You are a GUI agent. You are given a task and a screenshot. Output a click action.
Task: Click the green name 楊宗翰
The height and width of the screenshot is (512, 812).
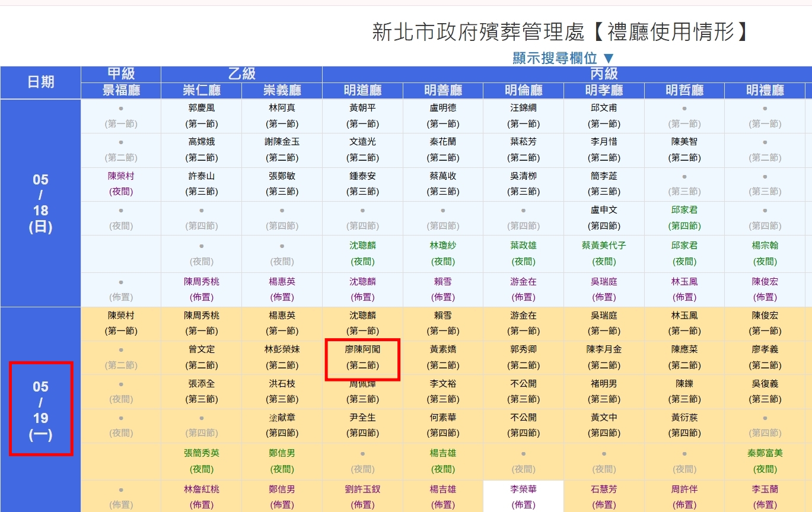click(x=765, y=245)
